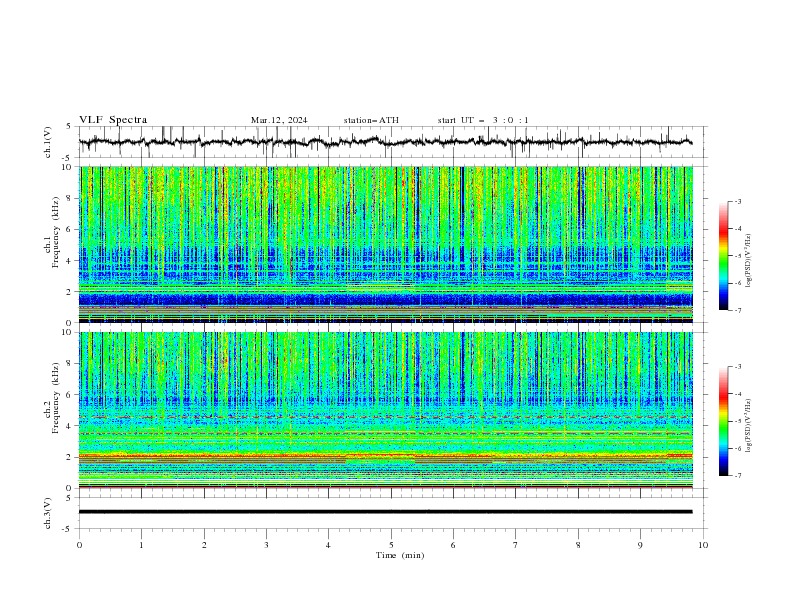Image resolution: width=792 pixels, height=612 pixels.
Task: Click the "-7" value on ch.2 colorbar
Action: 738,475
